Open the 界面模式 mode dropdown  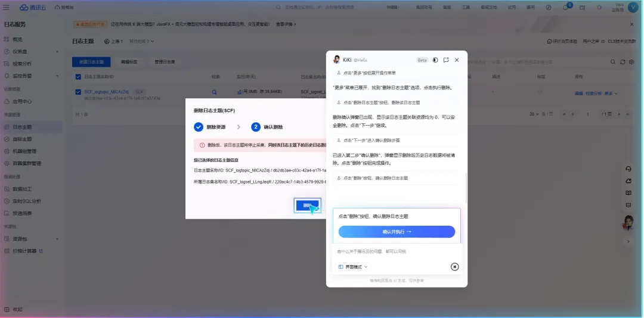pyautogui.click(x=353, y=267)
